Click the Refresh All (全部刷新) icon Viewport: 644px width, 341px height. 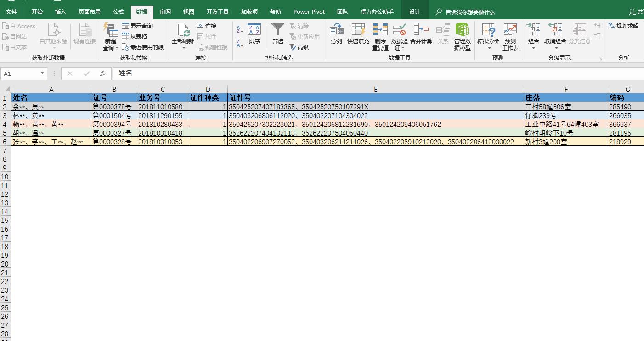[x=183, y=32]
